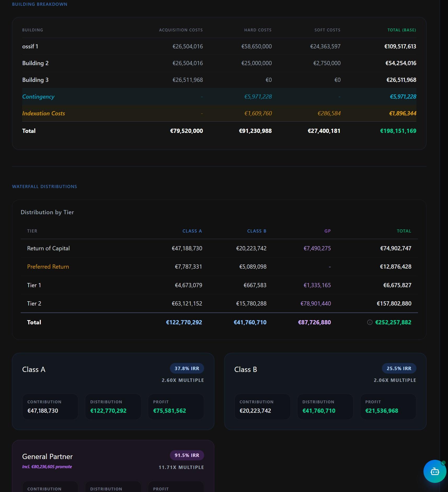Click the Preferred Return total €12,876,428
Screen dimensions: 448x492
(x=395, y=267)
